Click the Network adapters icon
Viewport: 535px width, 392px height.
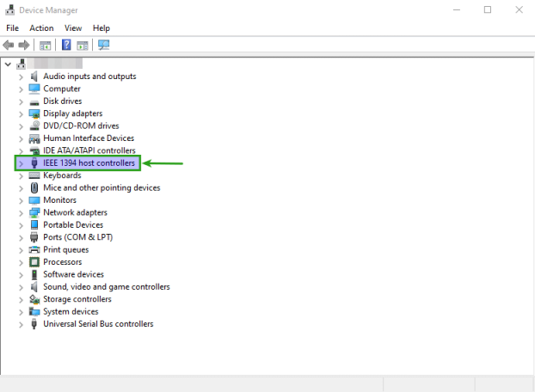pyautogui.click(x=34, y=212)
